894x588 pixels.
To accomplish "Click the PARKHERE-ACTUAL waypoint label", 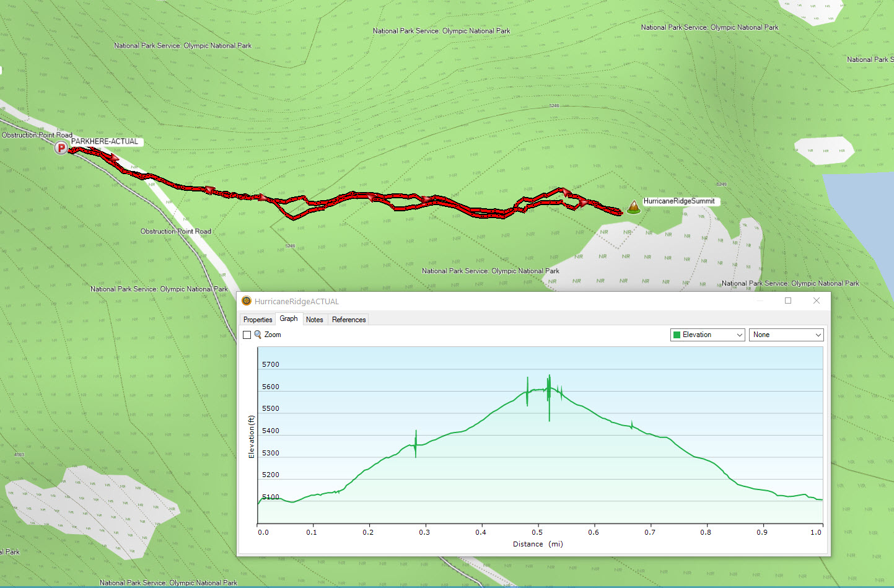I will click(x=105, y=141).
